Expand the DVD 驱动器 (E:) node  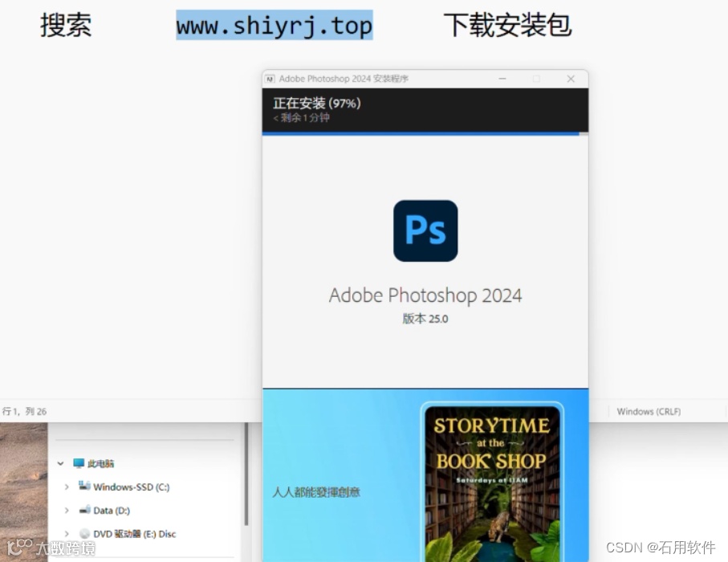pyautogui.click(x=67, y=534)
